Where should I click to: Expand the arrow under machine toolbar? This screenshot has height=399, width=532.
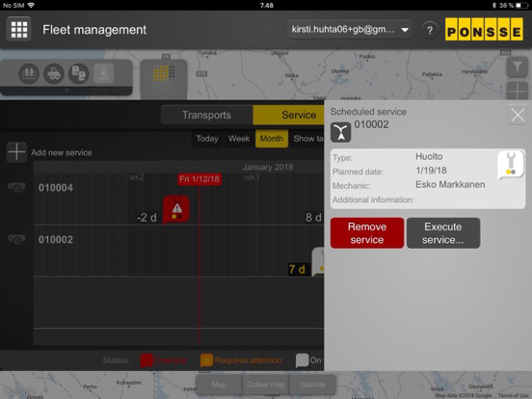coord(66,91)
